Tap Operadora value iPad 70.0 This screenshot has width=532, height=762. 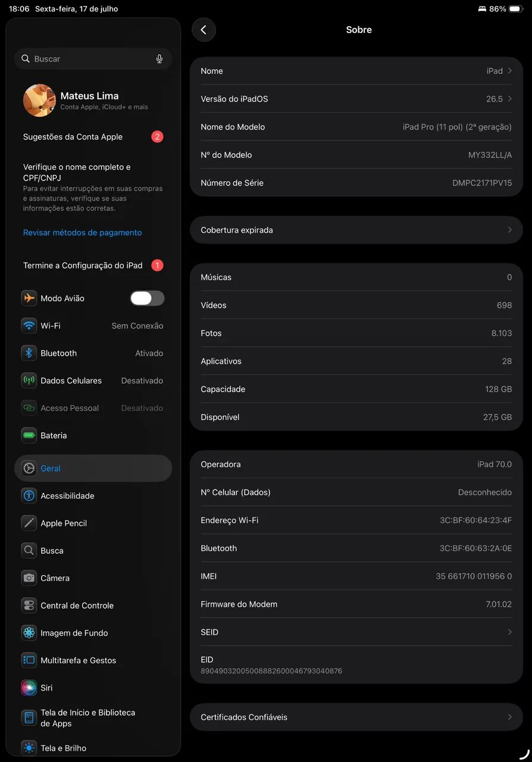click(495, 464)
